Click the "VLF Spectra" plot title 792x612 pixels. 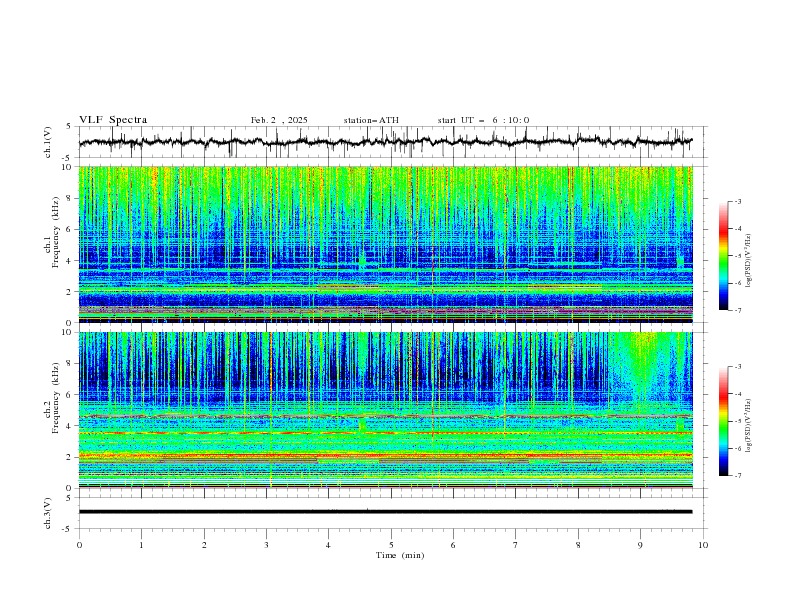pos(113,120)
